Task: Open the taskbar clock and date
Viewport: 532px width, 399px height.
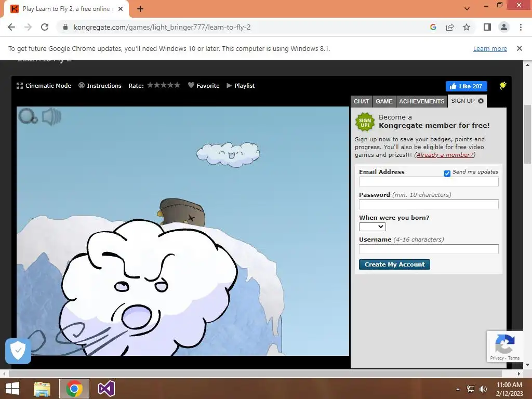Action: point(509,389)
